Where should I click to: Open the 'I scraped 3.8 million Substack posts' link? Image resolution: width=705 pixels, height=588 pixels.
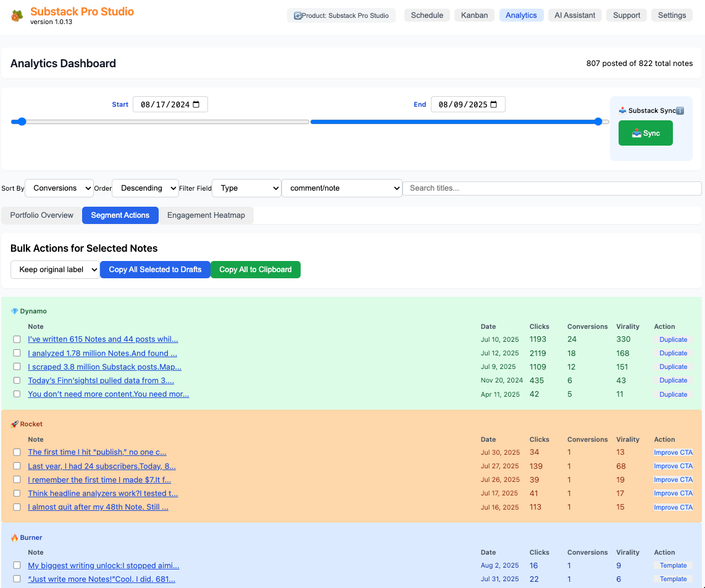point(105,367)
